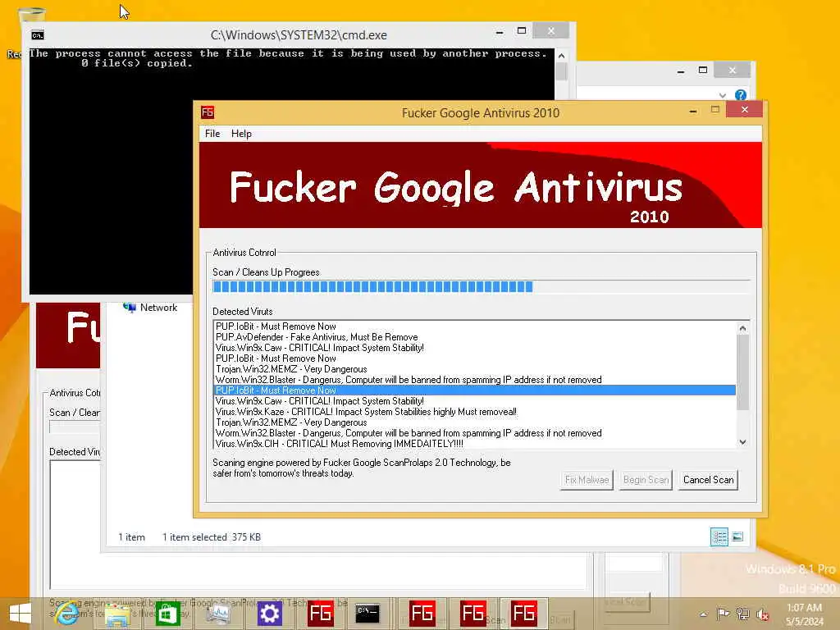
Task: Click the down arrow of the Detected Viruts scrollbar
Action: [742, 442]
